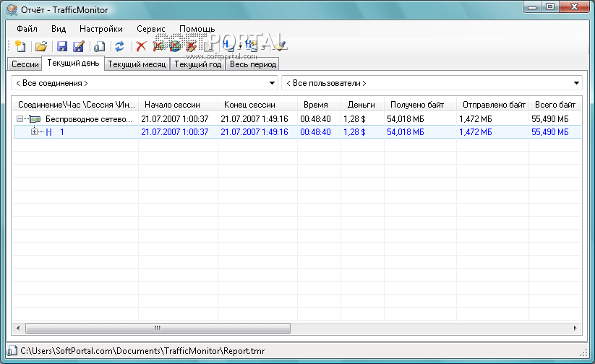Click the blue 00:48:40 time cell

[x=315, y=132]
